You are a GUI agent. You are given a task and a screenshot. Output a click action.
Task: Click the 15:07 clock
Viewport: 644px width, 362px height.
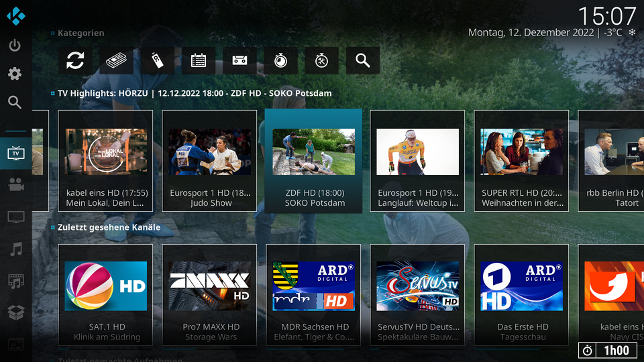(x=606, y=16)
